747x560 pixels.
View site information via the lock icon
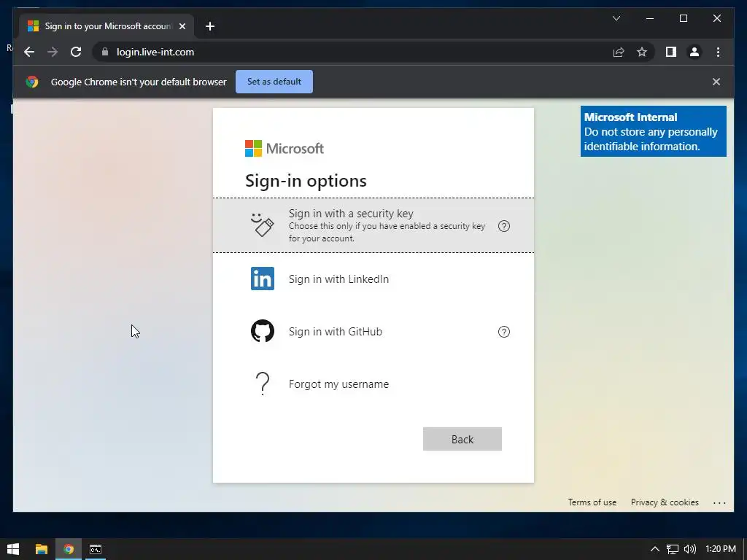point(105,52)
